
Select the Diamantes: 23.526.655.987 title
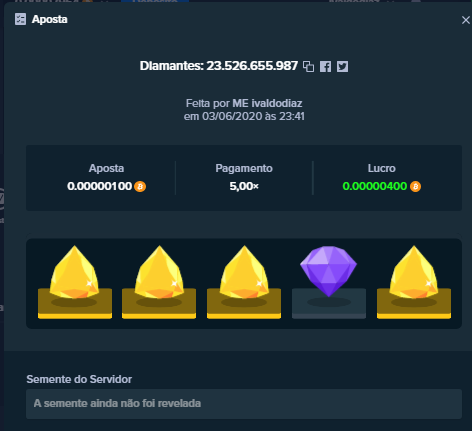pos(219,66)
